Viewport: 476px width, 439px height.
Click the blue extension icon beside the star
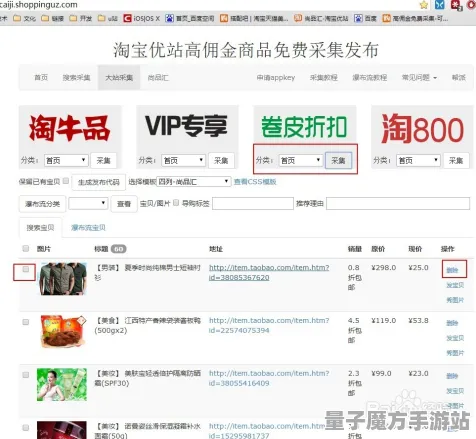click(x=439, y=5)
